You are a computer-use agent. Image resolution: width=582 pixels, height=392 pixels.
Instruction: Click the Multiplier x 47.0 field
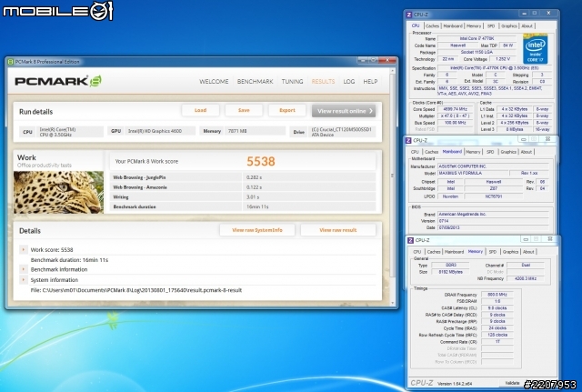456,116
